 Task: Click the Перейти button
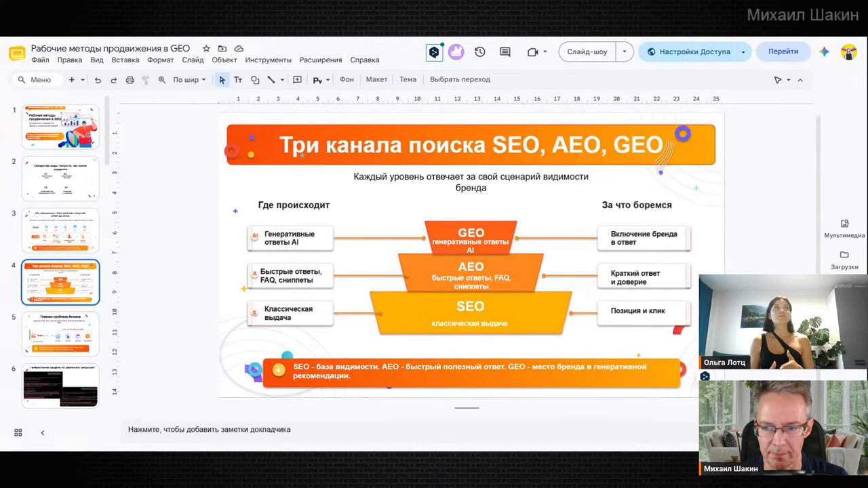click(x=783, y=52)
